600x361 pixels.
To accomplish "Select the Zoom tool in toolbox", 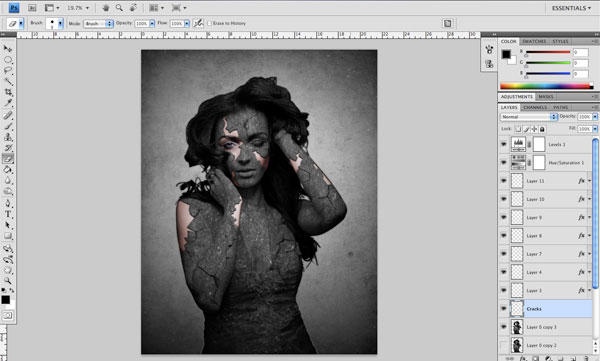I will pyautogui.click(x=8, y=281).
